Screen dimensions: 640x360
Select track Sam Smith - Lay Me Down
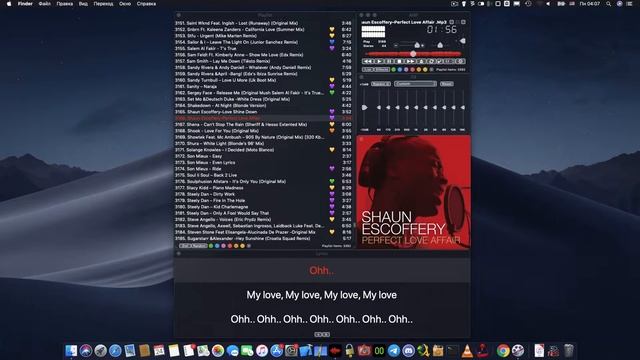pyautogui.click(x=263, y=61)
